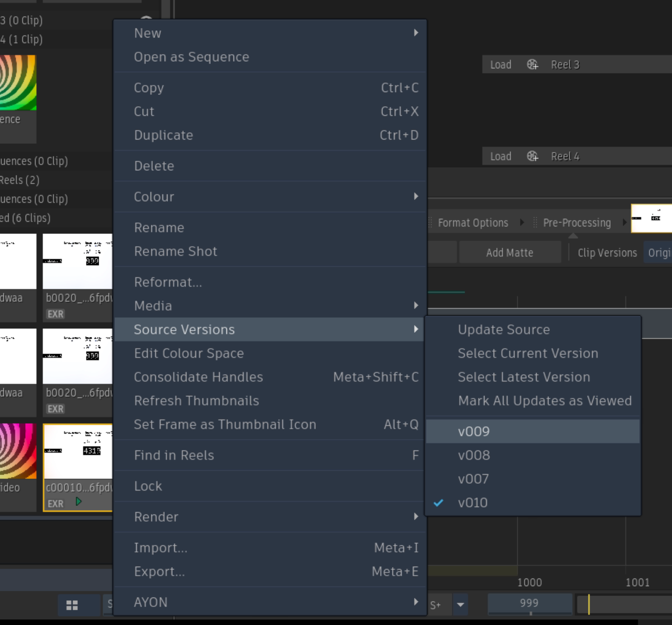Expand the New submenu arrow
Viewport: 672px width, 625px height.
416,33
